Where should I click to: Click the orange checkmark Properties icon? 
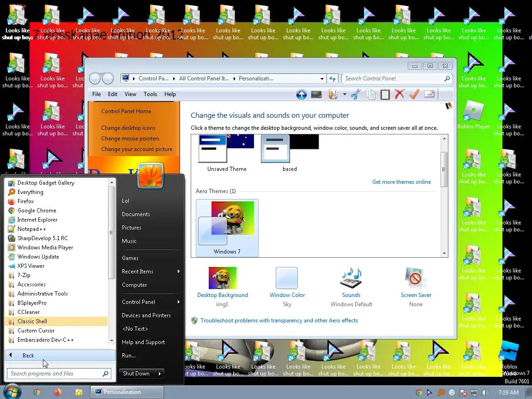point(414,94)
